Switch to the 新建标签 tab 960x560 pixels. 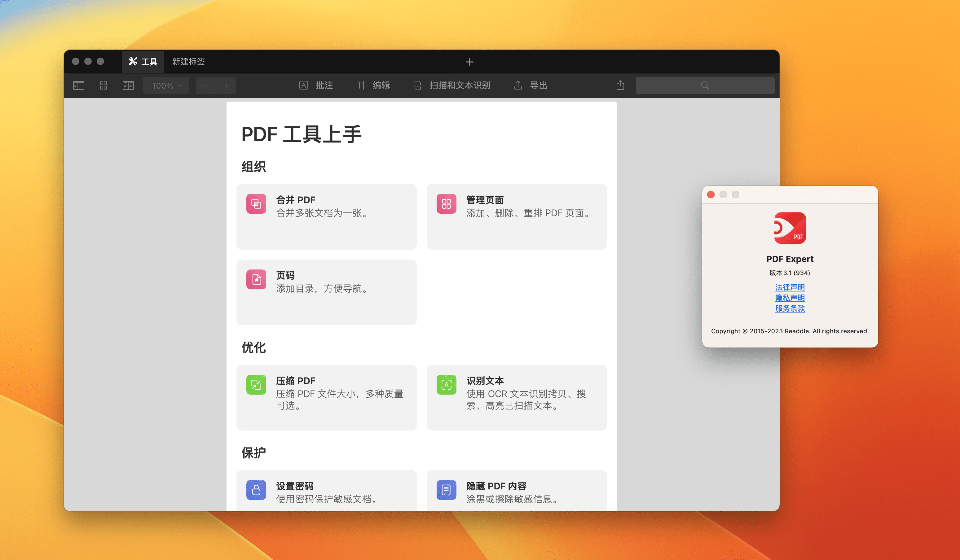tap(188, 62)
